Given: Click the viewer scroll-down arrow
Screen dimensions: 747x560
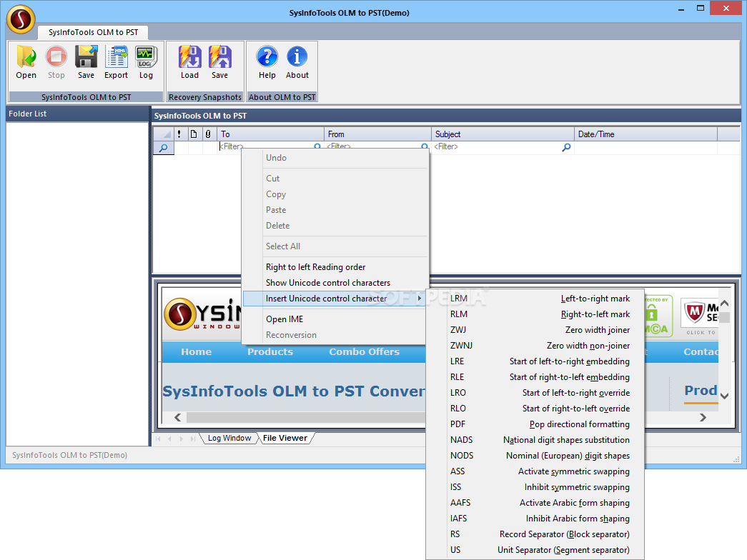Looking at the screenshot, I should click(x=725, y=396).
